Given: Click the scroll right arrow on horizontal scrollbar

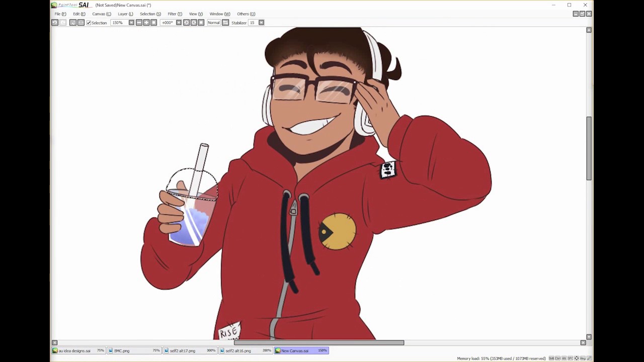Looking at the screenshot, I should [x=583, y=343].
